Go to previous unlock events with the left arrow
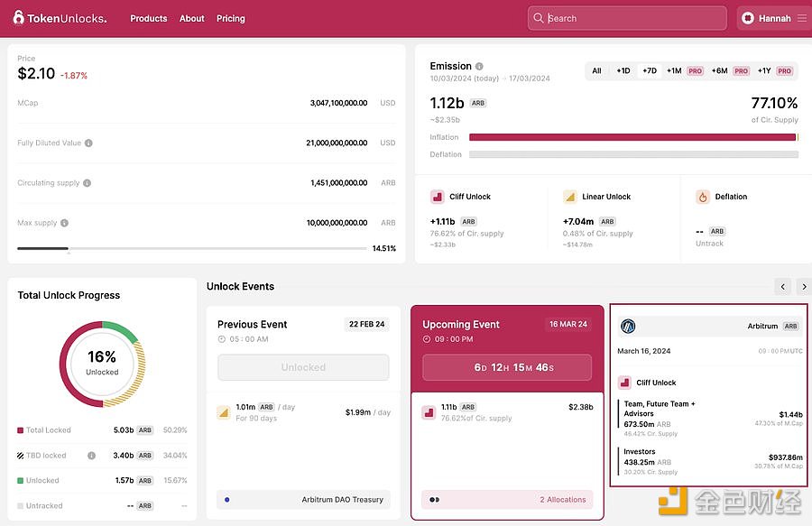Image resolution: width=812 pixels, height=526 pixels. pyautogui.click(x=783, y=286)
